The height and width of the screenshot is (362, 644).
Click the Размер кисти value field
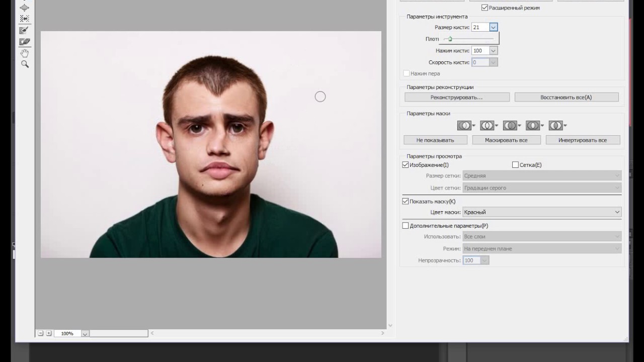coord(479,27)
